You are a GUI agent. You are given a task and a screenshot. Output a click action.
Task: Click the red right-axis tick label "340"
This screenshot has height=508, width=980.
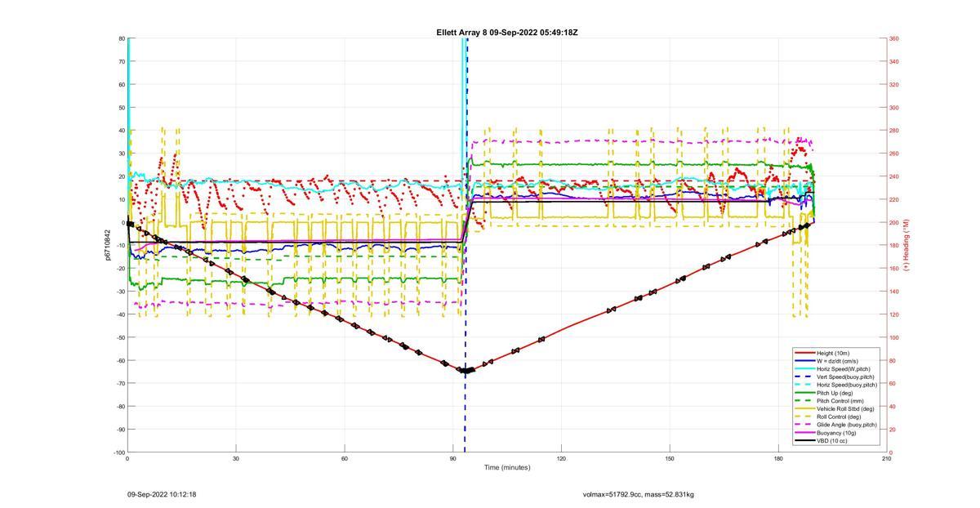pyautogui.click(x=893, y=61)
